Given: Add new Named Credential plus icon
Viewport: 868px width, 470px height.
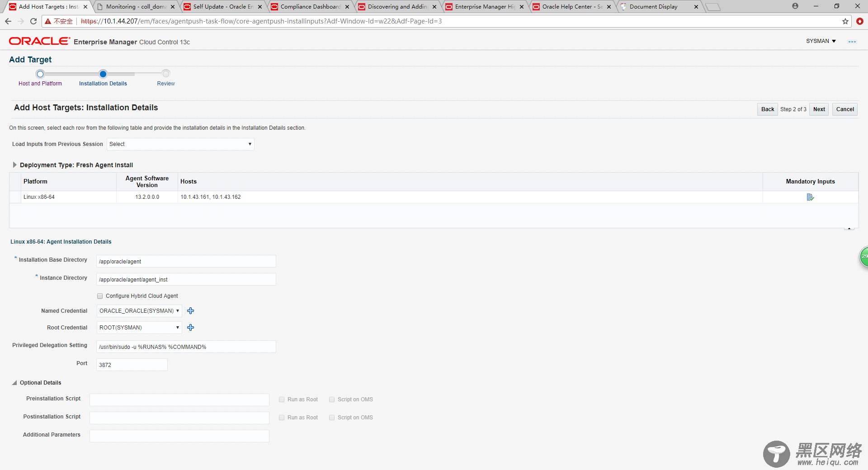Looking at the screenshot, I should tap(190, 311).
